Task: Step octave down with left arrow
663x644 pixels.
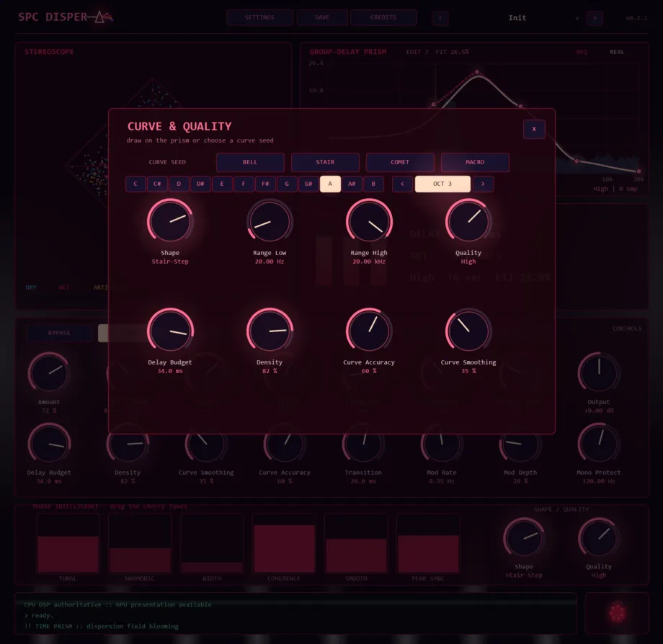Action: tap(402, 184)
